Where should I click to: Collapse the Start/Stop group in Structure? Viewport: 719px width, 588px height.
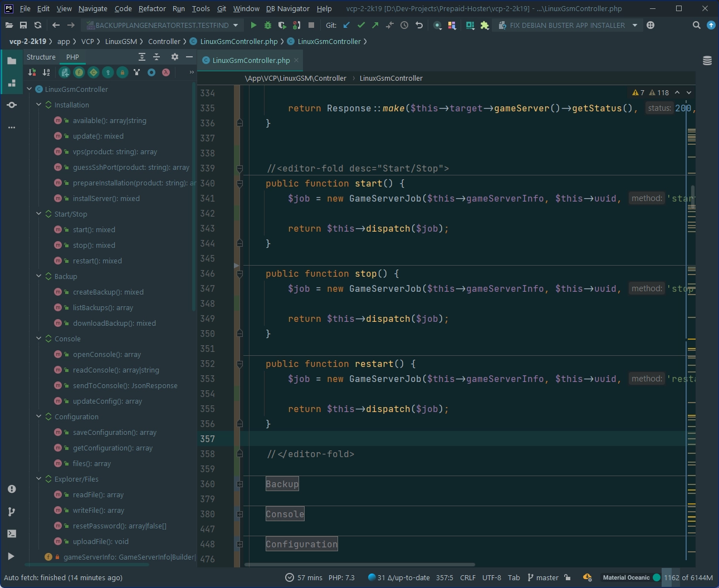tap(39, 214)
